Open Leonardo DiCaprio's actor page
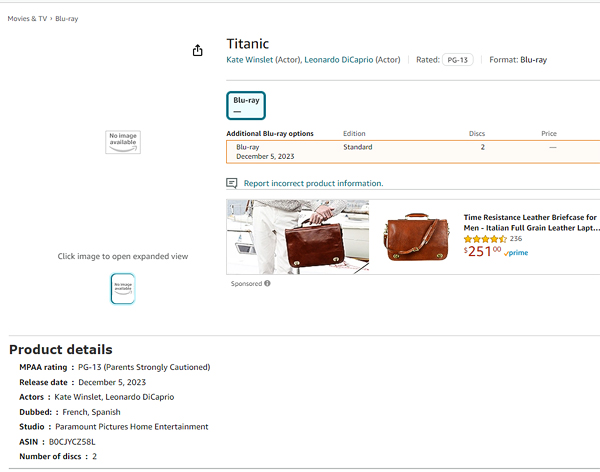Screen dimensions: 600x472 coord(338,60)
